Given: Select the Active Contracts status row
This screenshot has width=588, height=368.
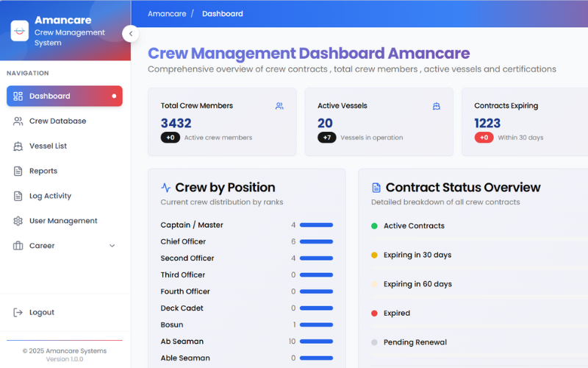Looking at the screenshot, I should [x=413, y=226].
